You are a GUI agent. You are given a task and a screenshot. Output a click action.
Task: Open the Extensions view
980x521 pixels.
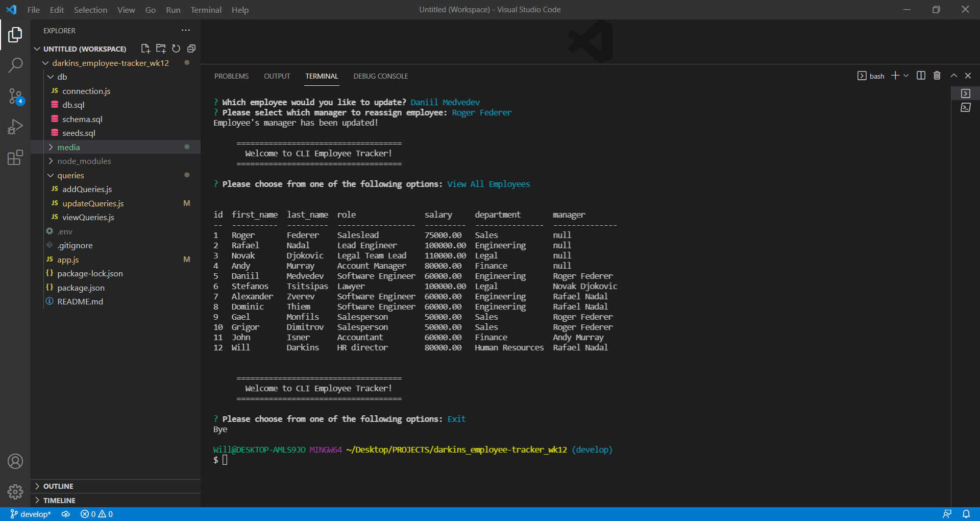click(x=15, y=158)
